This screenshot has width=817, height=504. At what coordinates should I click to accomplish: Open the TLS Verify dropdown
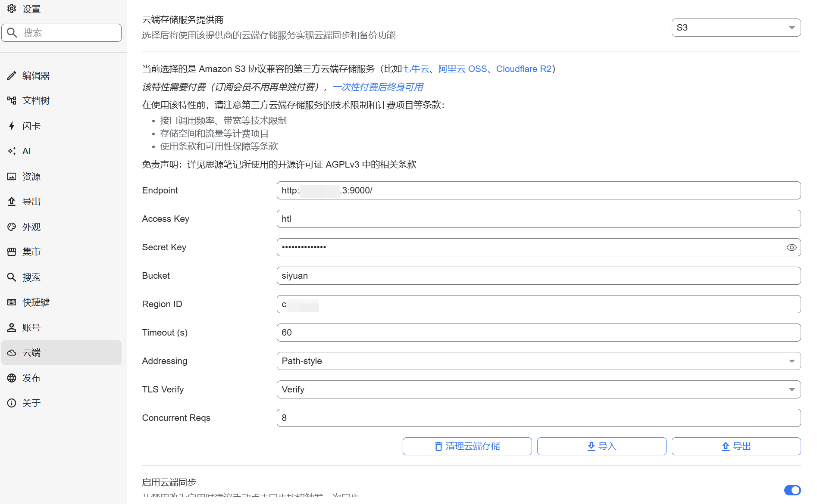pyautogui.click(x=538, y=389)
